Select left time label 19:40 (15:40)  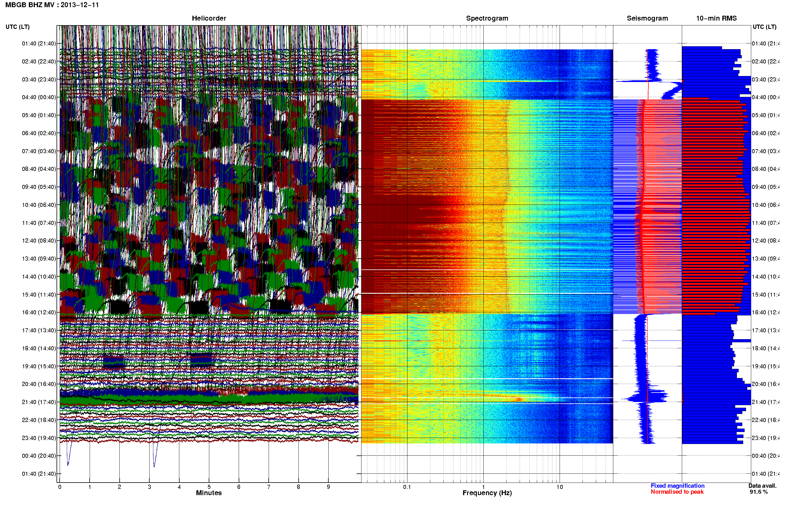39,366
